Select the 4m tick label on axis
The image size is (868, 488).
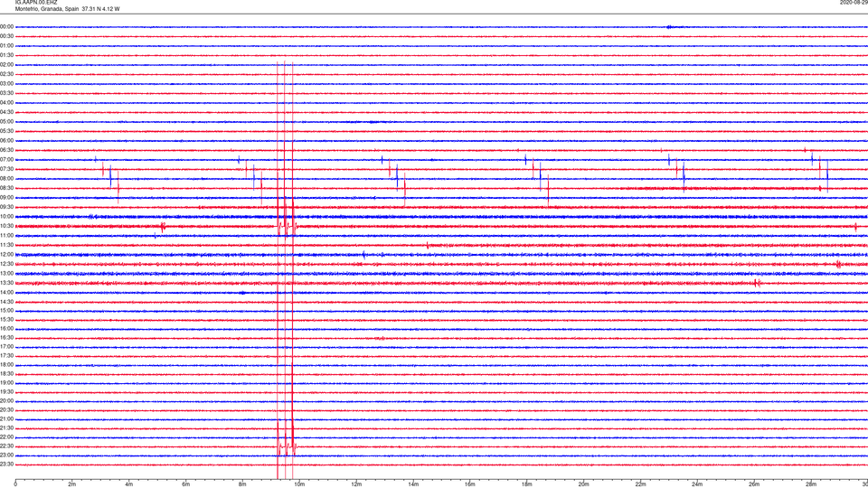[129, 484]
